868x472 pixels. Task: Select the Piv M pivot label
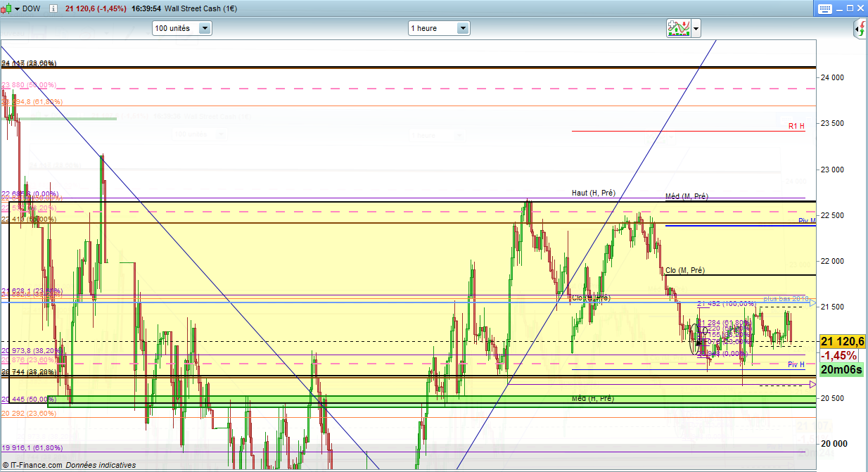pos(807,221)
